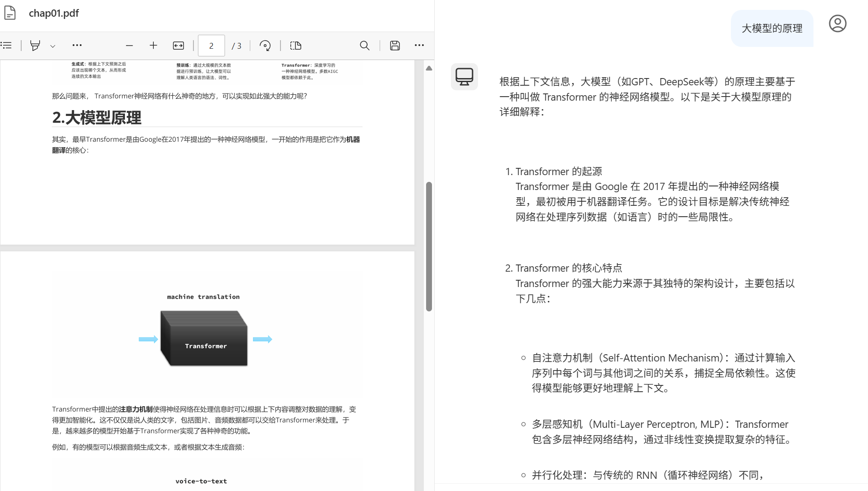Select the highlighter annotation tool
Image resolution: width=868 pixels, height=491 pixels.
click(36, 45)
